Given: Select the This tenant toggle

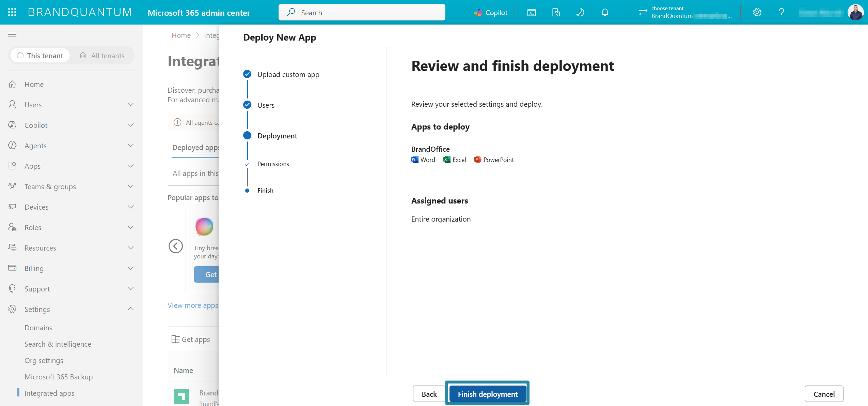Looking at the screenshot, I should point(40,56).
